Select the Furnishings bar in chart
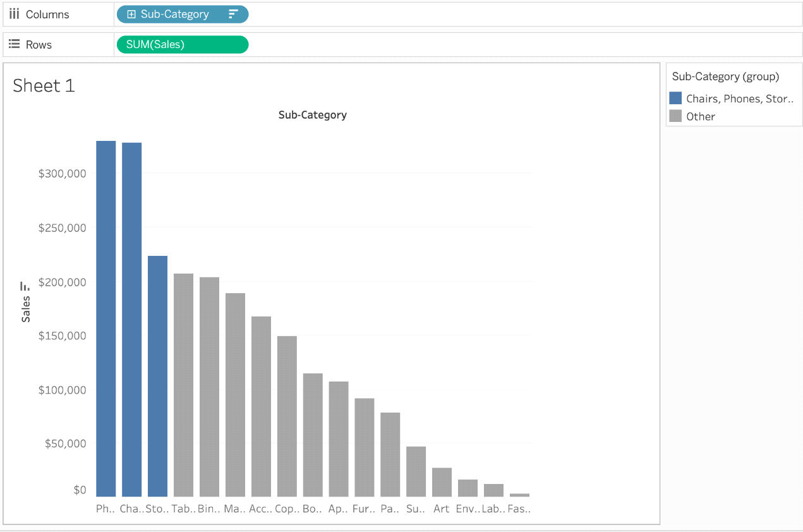This screenshot has width=803, height=532. 365,447
